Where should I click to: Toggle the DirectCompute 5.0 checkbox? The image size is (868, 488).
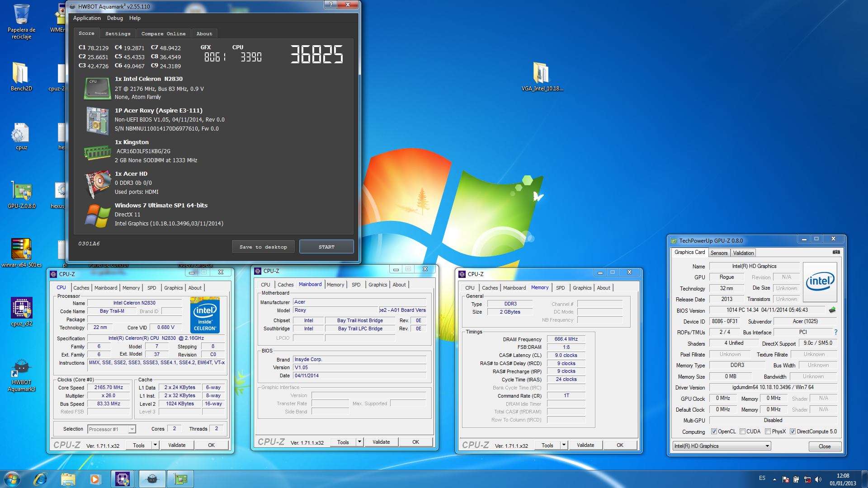(793, 432)
